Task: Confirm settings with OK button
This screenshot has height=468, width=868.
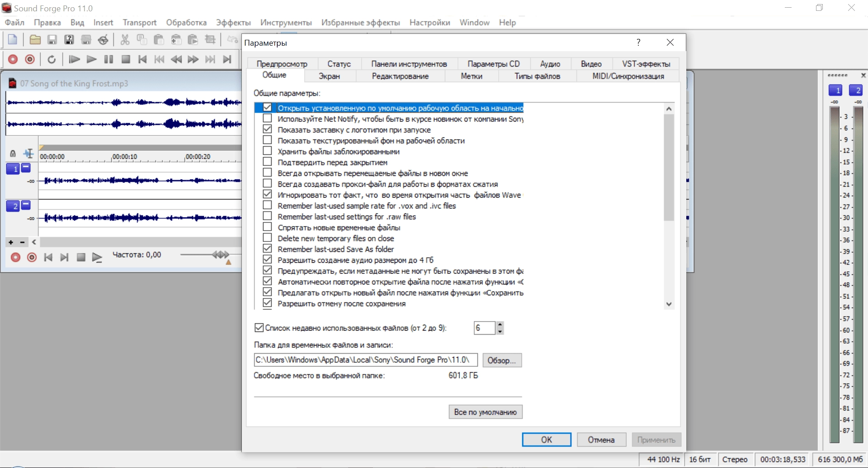Action: (x=547, y=440)
